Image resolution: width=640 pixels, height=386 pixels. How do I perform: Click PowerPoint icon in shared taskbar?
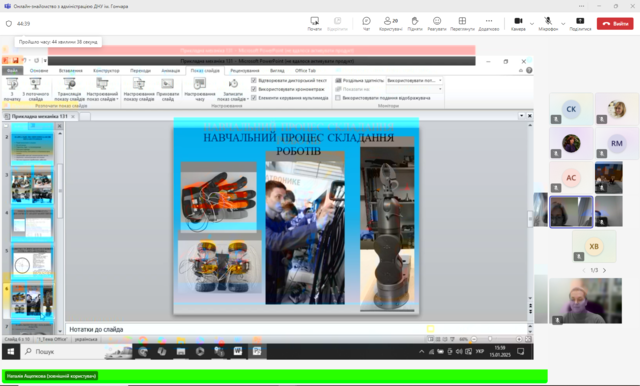tap(257, 351)
